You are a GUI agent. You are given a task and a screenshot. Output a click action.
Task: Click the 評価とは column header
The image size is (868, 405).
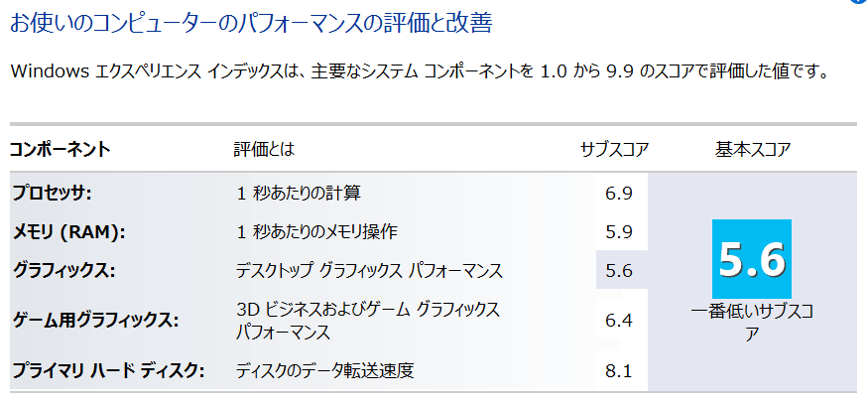pyautogui.click(x=264, y=150)
